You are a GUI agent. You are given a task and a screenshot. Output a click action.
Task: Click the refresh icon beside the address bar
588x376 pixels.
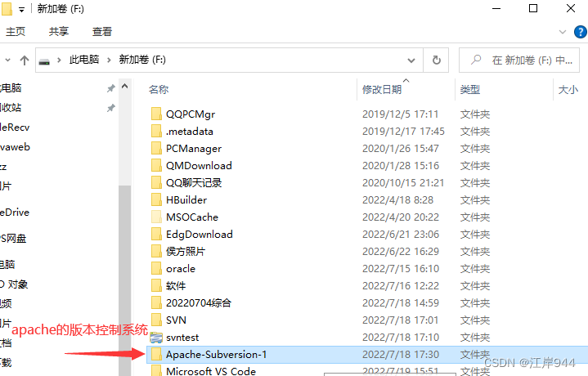click(x=436, y=60)
